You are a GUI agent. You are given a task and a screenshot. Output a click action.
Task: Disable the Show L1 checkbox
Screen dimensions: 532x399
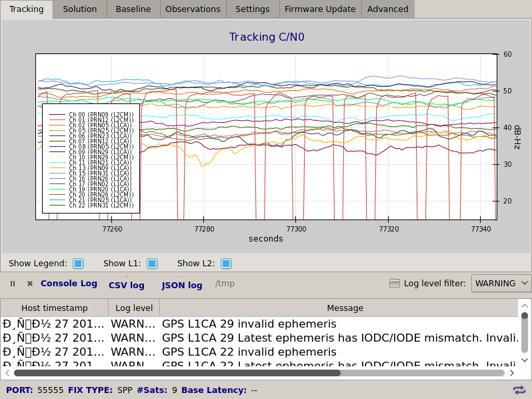pos(152,264)
